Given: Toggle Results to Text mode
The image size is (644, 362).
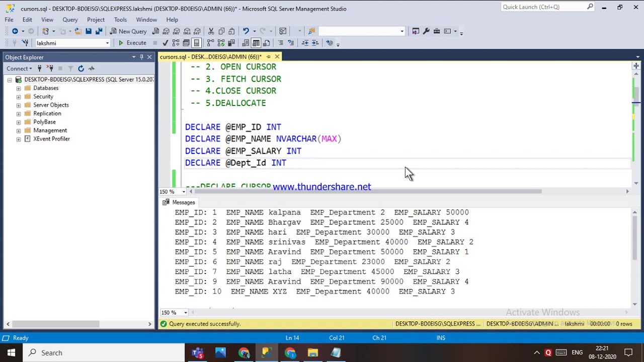Looking at the screenshot, I should [246, 43].
